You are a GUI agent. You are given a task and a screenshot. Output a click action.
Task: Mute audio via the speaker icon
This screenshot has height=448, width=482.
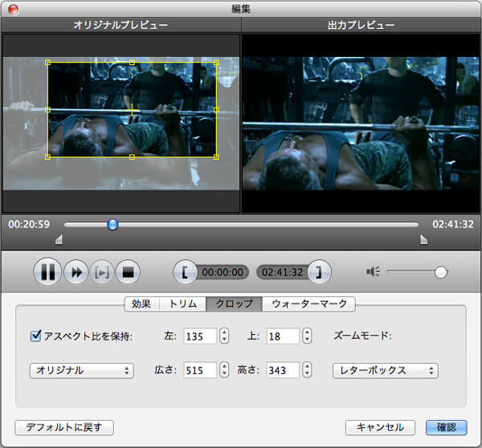(x=374, y=271)
